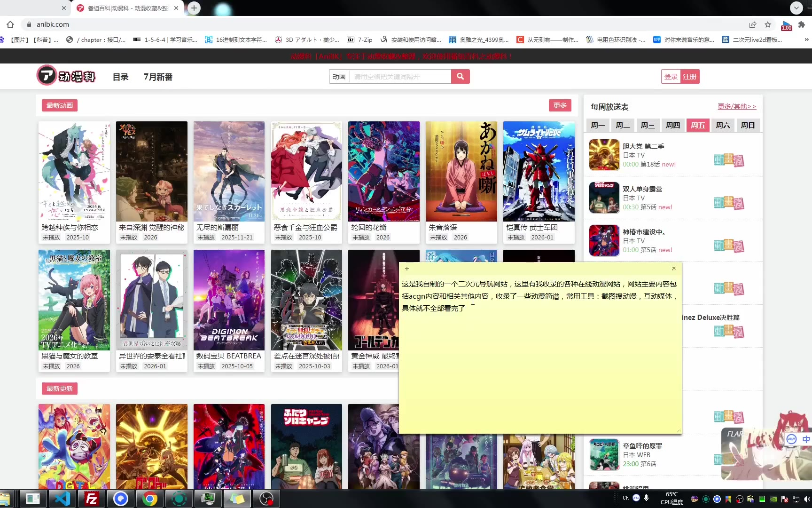Click the 注册 register button
The width and height of the screenshot is (812, 508).
pyautogui.click(x=689, y=77)
